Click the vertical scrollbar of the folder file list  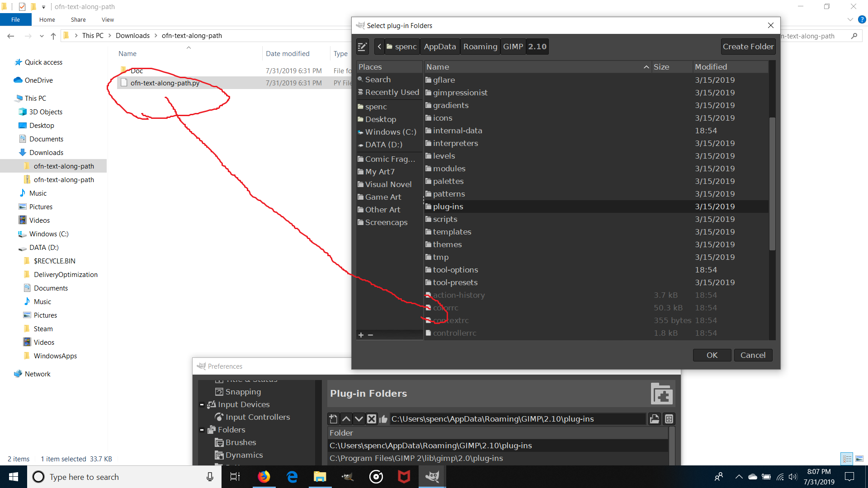(772, 183)
